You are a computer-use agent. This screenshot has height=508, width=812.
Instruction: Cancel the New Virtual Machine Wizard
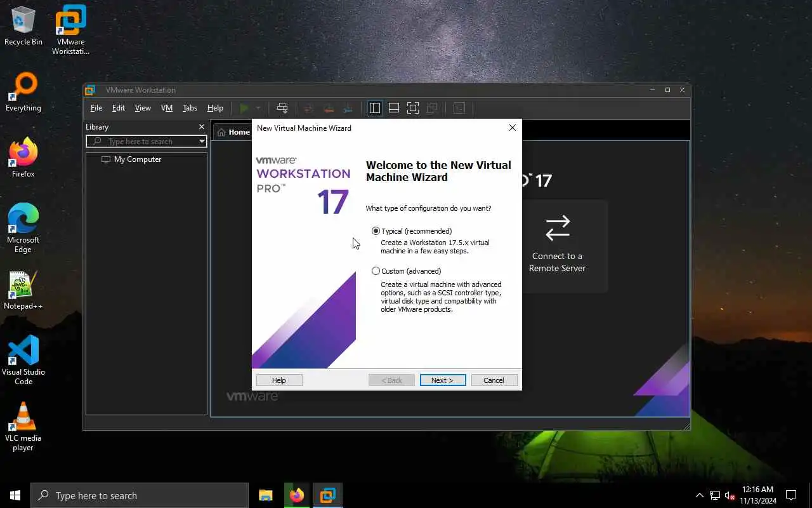coord(494,380)
